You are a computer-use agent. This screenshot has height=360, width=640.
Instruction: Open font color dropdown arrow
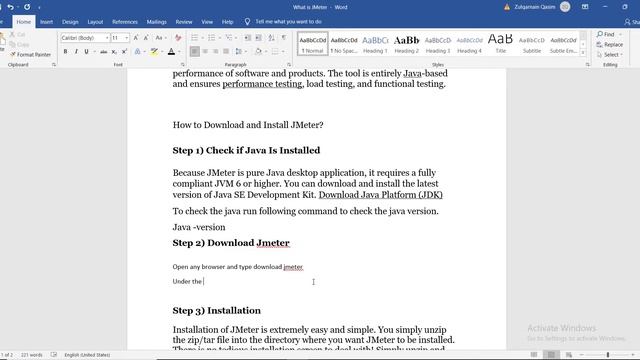pyautogui.click(x=179, y=51)
